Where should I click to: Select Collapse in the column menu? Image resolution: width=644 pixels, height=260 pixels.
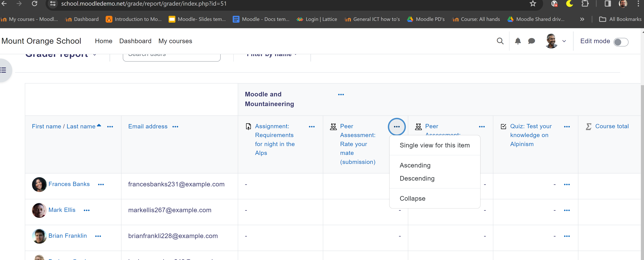pos(434,198)
